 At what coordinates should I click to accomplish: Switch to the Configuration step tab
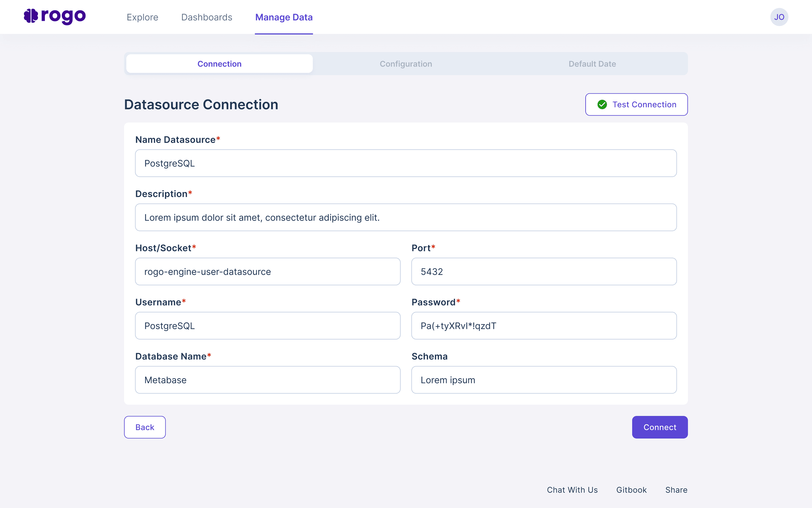pyautogui.click(x=405, y=64)
